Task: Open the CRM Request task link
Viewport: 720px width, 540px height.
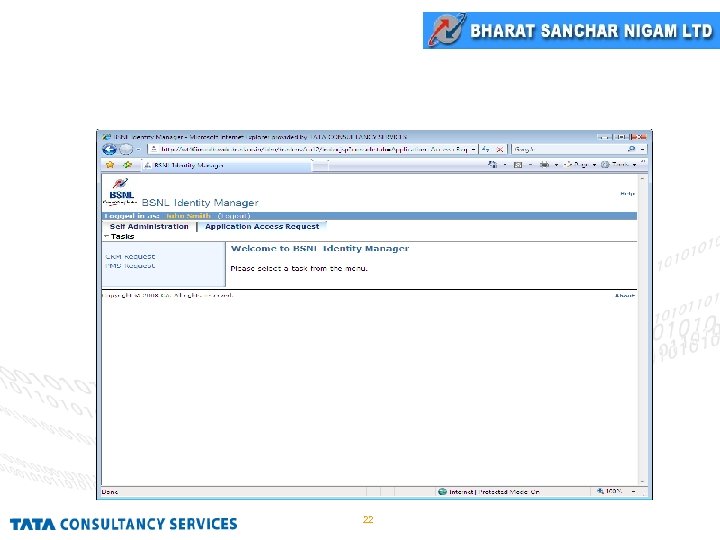Action: click(x=130, y=257)
